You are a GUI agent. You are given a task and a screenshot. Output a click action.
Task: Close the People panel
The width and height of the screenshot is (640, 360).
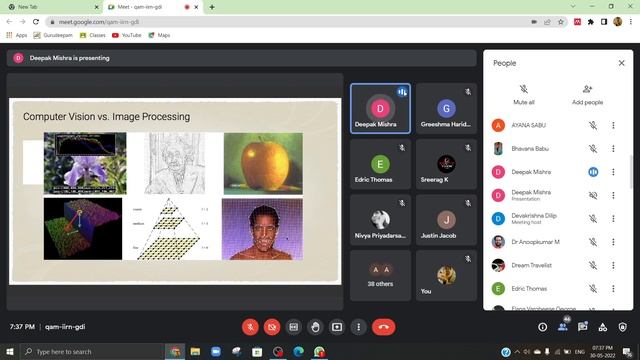(x=621, y=63)
